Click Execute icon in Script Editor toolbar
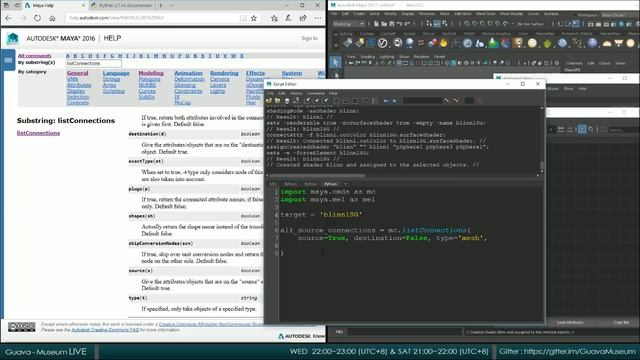The height and width of the screenshot is (360, 640). [394, 100]
